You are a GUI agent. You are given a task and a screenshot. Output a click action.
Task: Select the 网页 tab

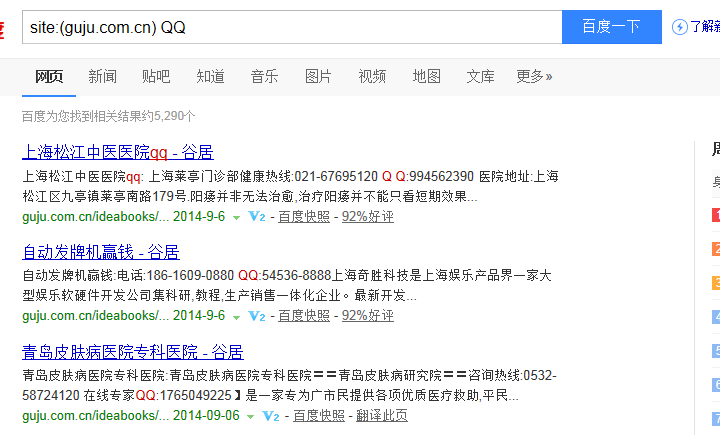coord(49,76)
